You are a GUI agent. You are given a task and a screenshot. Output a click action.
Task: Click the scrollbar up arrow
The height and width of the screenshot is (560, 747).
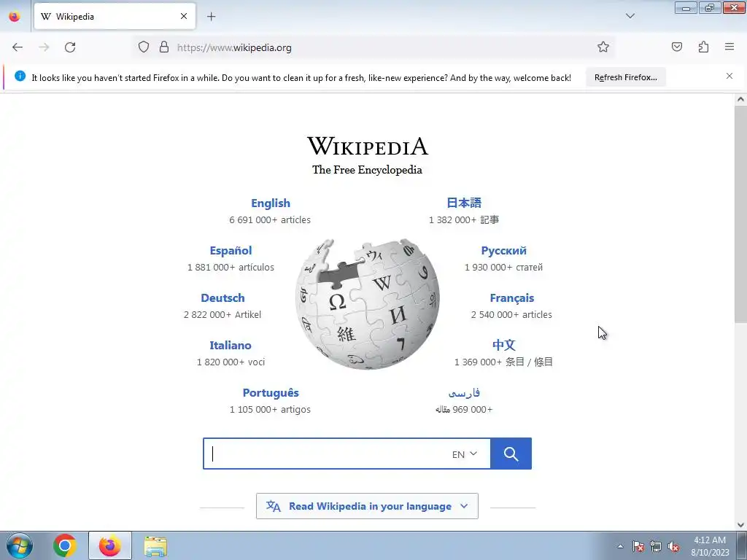point(740,99)
